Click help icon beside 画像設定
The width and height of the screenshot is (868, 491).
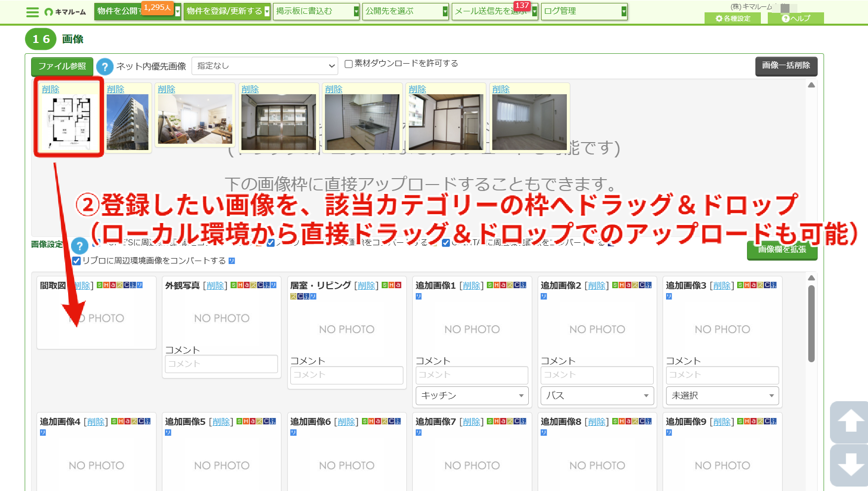pos(79,246)
